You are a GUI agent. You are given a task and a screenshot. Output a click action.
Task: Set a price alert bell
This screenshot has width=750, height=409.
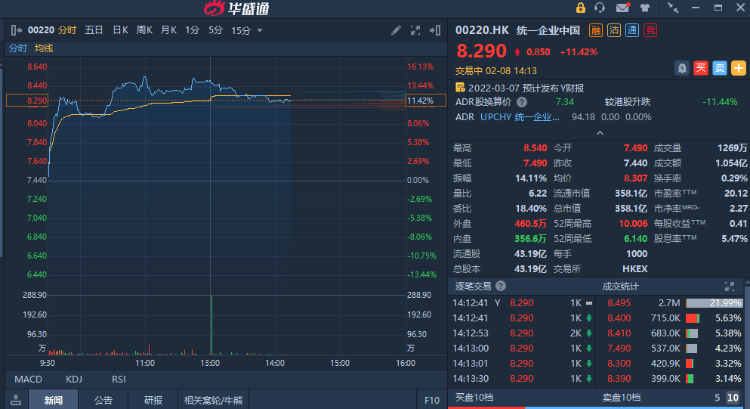tap(682, 68)
